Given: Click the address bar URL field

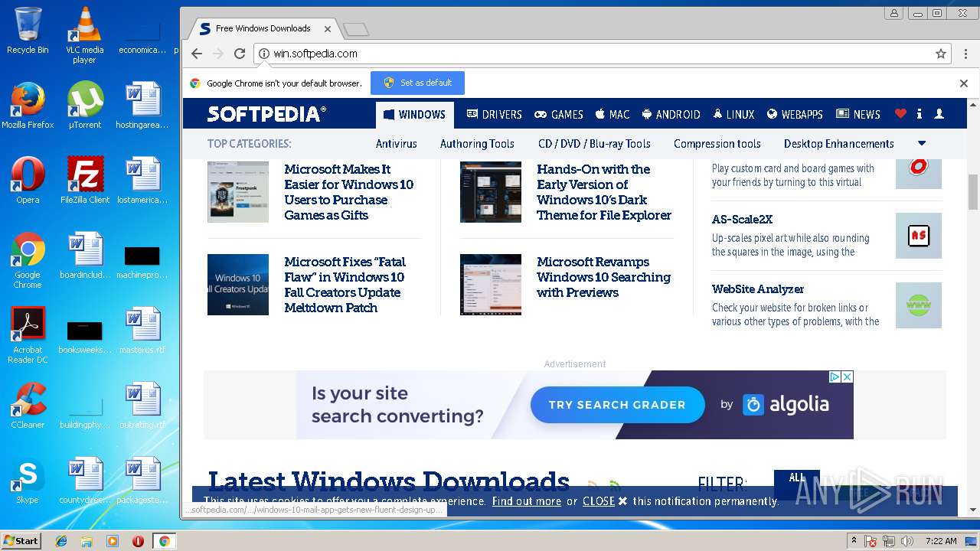Looking at the screenshot, I should pos(601,54).
